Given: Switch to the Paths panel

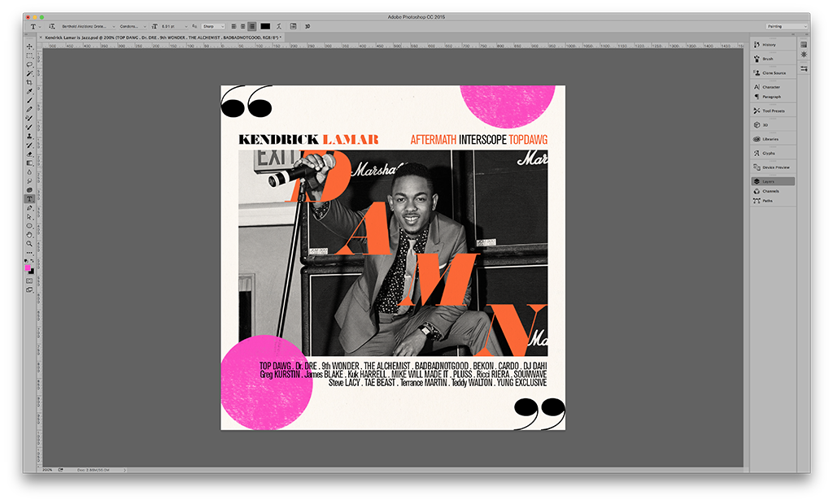Looking at the screenshot, I should pos(773,201).
